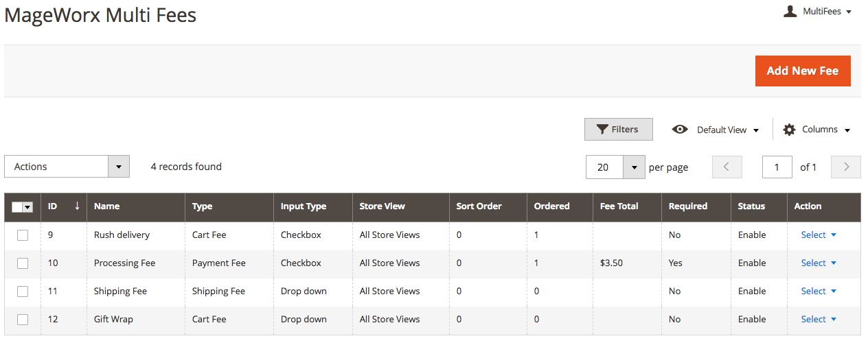Screen dimensions: 868x345
Task: Click the user avatar icon beside MultiFees
Action: tap(790, 11)
